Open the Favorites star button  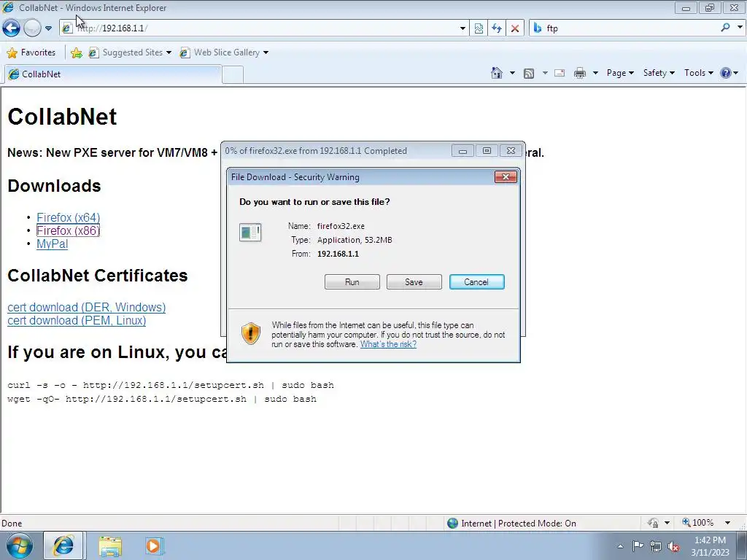pyautogui.click(x=31, y=52)
